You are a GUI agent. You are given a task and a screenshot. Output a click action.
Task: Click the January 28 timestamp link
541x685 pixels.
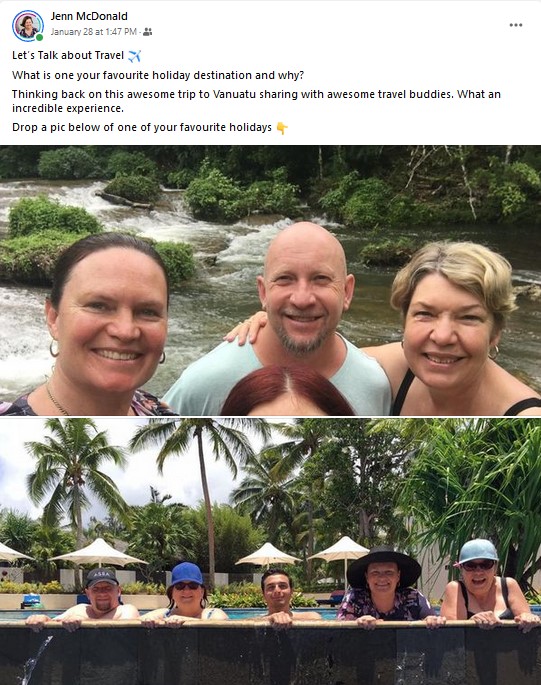pos(94,32)
